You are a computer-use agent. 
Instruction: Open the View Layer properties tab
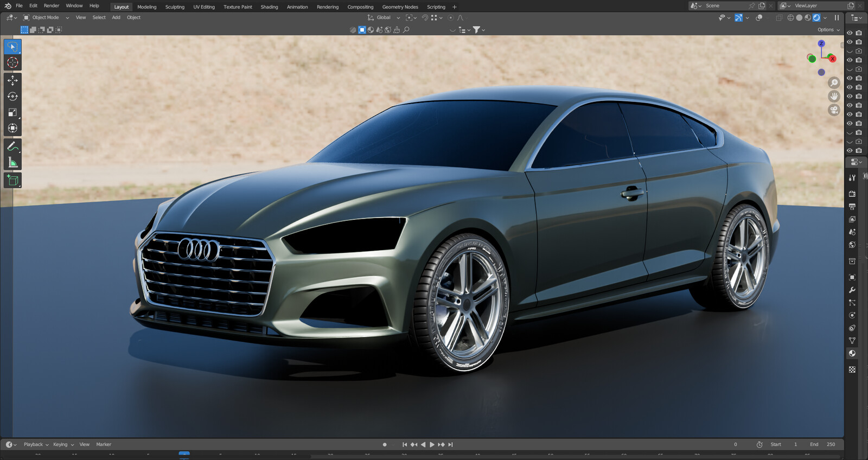[x=852, y=219]
